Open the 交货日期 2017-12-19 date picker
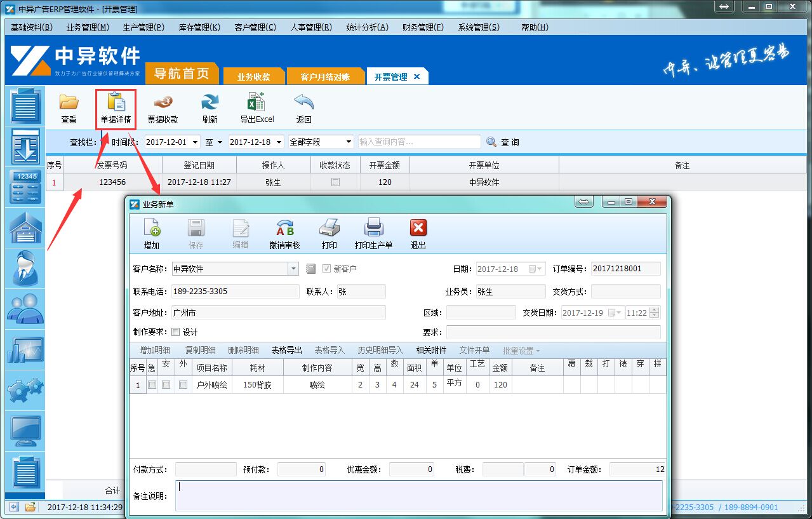 pos(616,313)
